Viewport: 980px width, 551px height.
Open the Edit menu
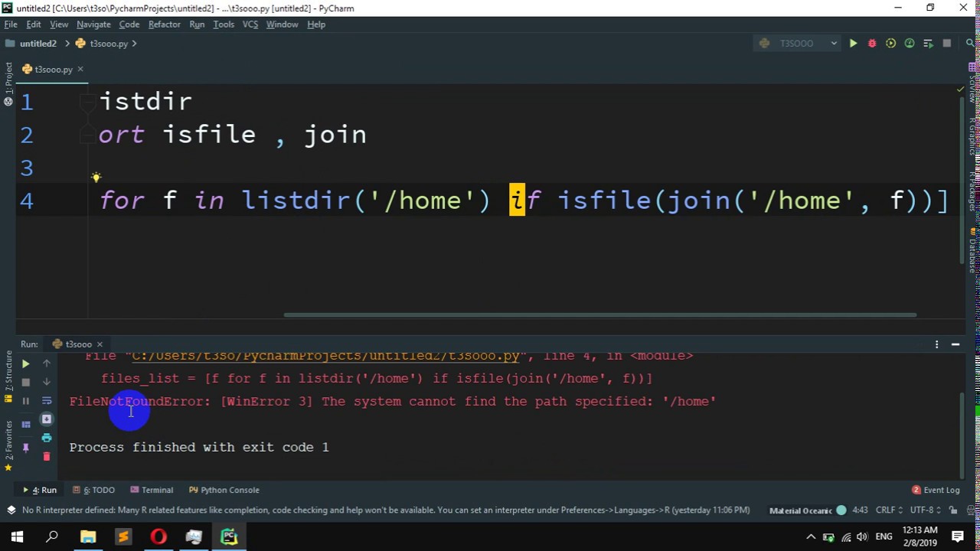tap(34, 24)
